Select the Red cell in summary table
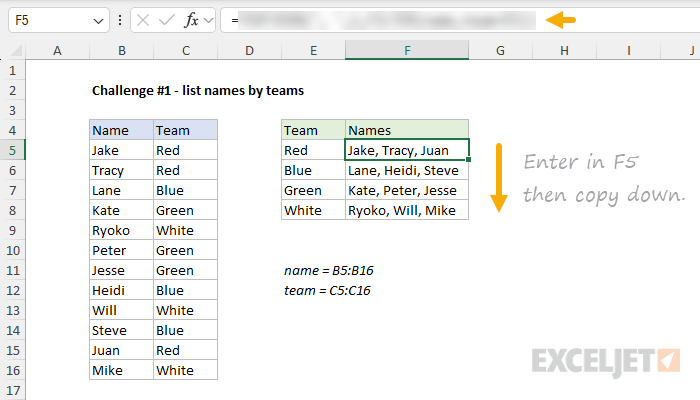 313,150
